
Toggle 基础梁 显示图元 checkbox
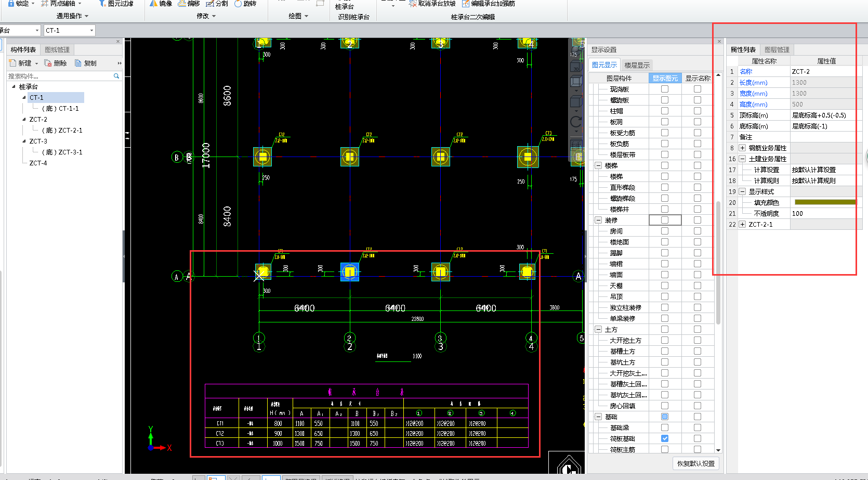tap(665, 427)
